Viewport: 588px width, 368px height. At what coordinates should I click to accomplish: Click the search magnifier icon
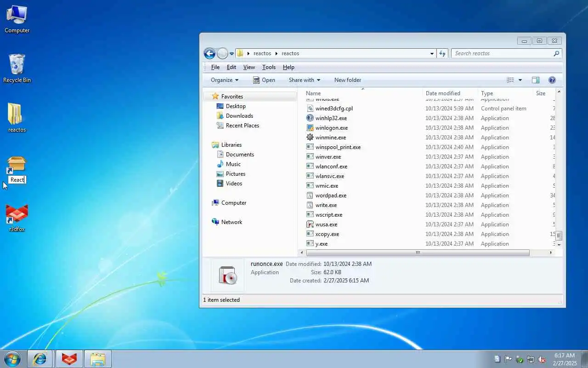pos(556,53)
